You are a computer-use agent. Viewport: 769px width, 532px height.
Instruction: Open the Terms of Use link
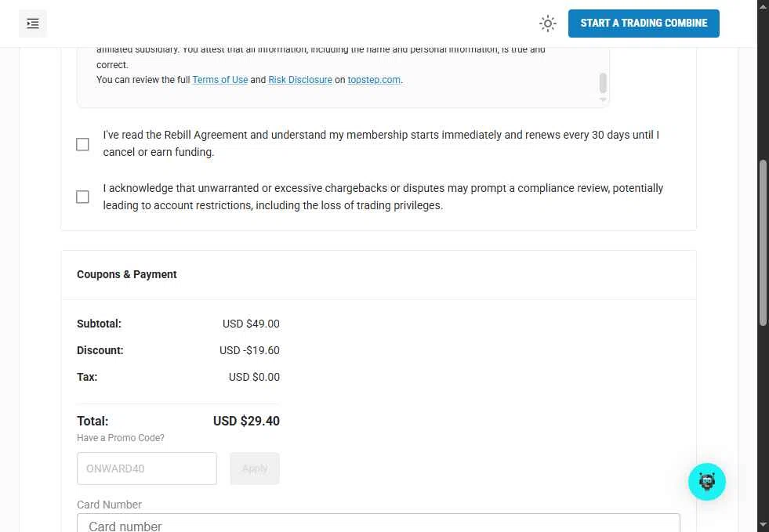[220, 80]
